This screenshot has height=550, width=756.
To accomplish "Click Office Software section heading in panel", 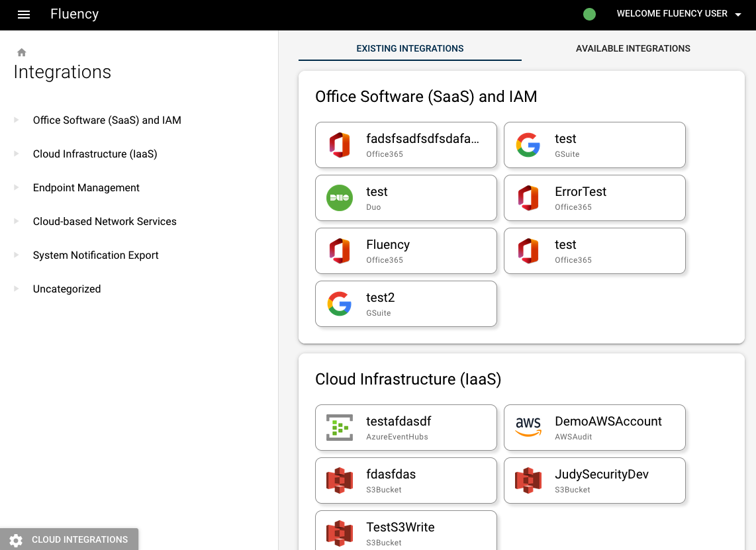I will coord(426,97).
